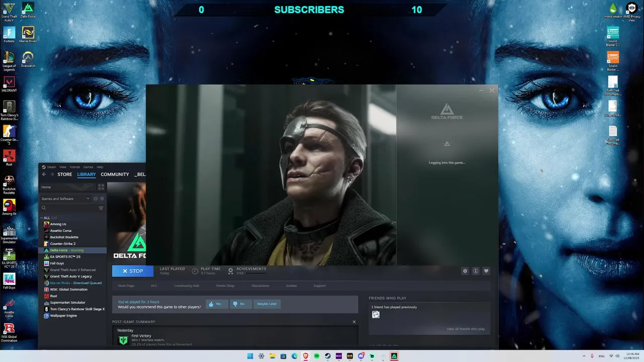
Task: Click First Victory achievement badge icon
Action: 123,340
